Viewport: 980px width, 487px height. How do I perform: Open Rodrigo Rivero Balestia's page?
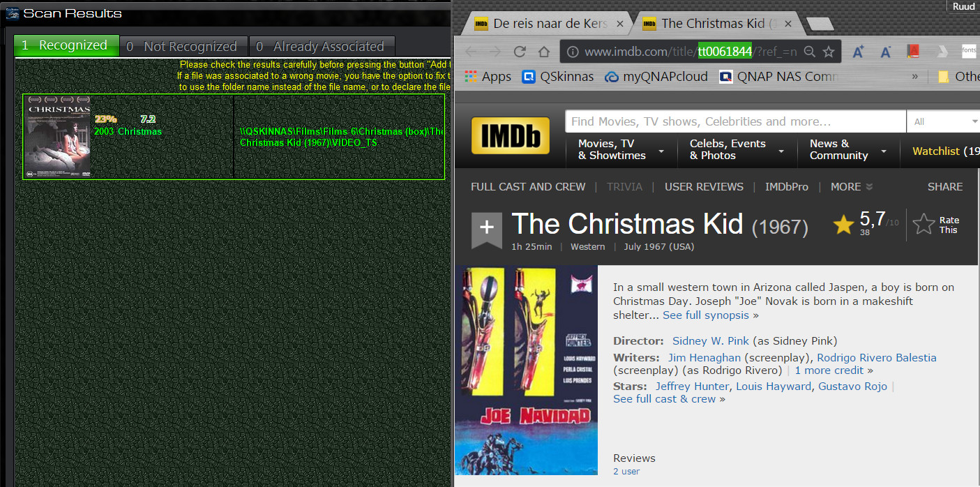(877, 357)
